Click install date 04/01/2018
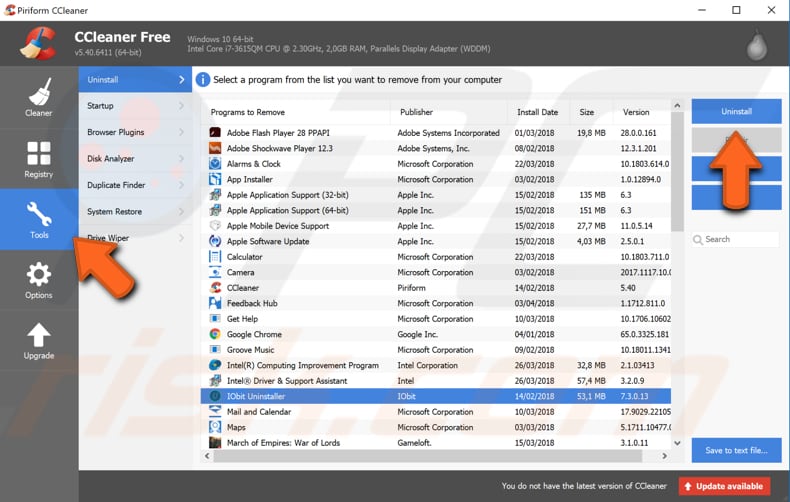This screenshot has height=502, width=790. (x=534, y=334)
